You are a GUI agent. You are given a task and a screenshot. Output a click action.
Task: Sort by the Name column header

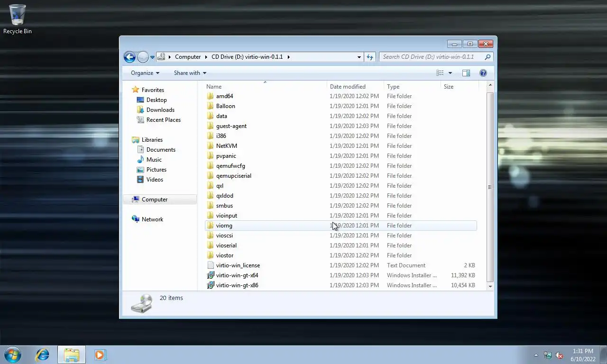(266, 87)
